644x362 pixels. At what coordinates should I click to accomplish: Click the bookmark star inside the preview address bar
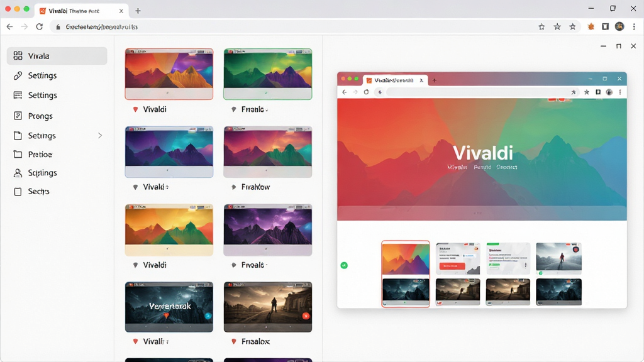click(x=574, y=92)
